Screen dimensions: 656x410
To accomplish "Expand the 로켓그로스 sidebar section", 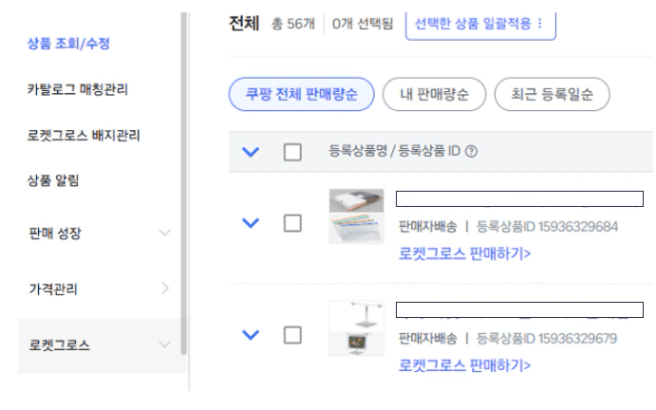I will 165,346.
